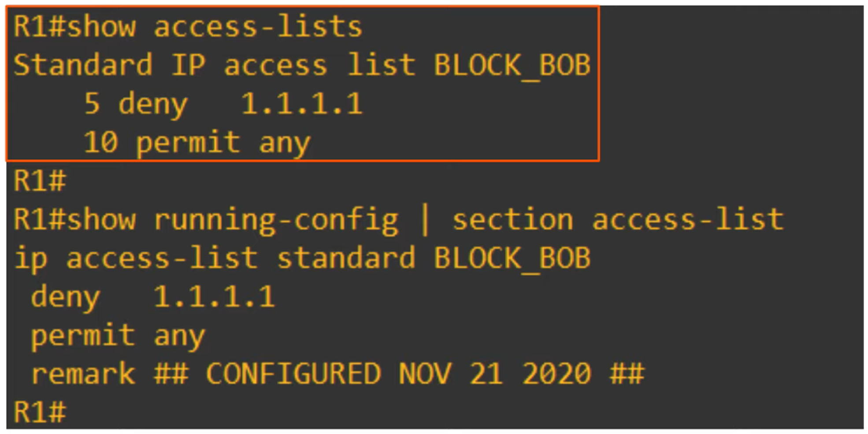Click BLOCK_BOB in the Standard IP line
Image resolution: width=868 pixels, height=434 pixels.
pos(512,65)
